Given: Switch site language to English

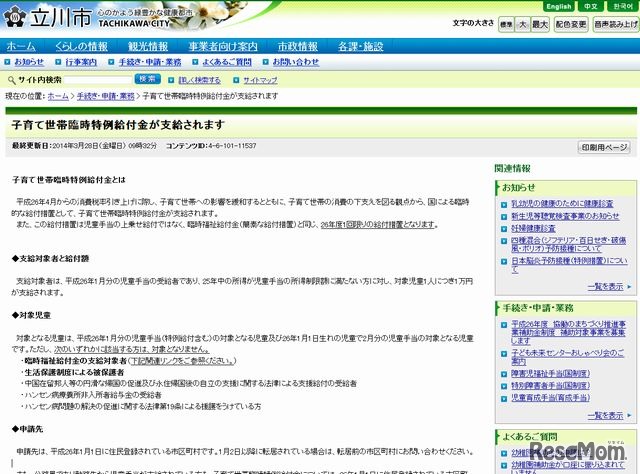Looking at the screenshot, I should 559,7.
